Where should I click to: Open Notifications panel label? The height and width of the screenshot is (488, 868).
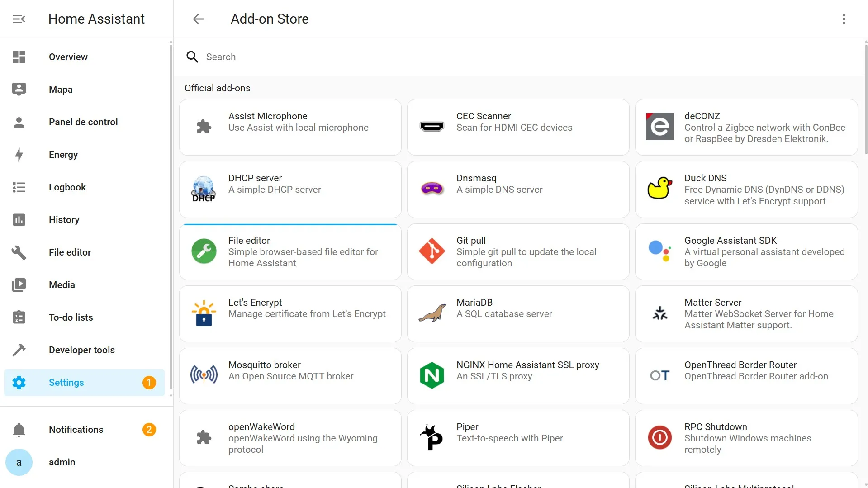(x=76, y=430)
